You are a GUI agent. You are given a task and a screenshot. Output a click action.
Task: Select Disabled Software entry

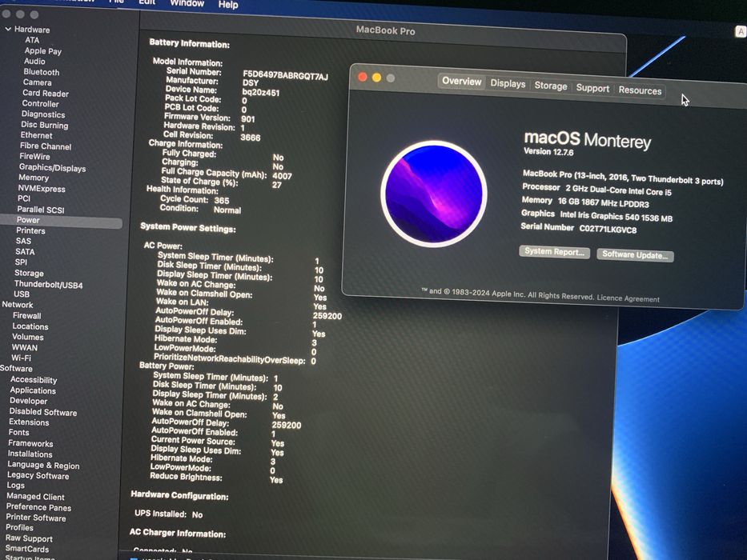pos(43,412)
